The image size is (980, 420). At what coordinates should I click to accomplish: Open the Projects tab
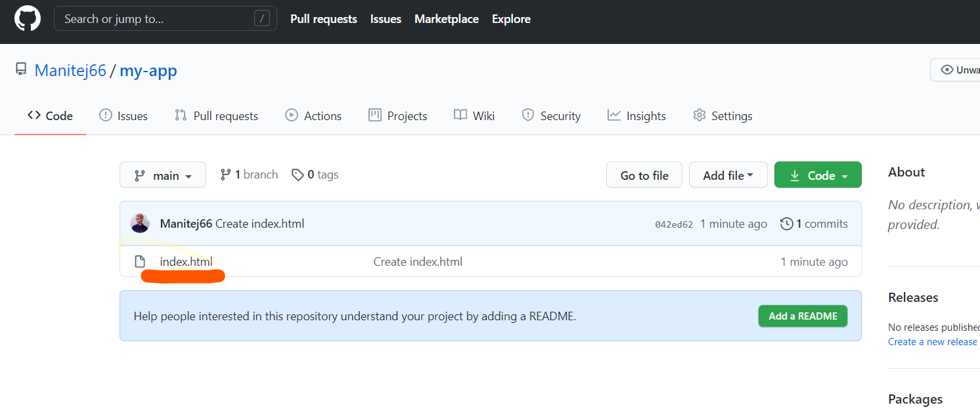coord(398,115)
